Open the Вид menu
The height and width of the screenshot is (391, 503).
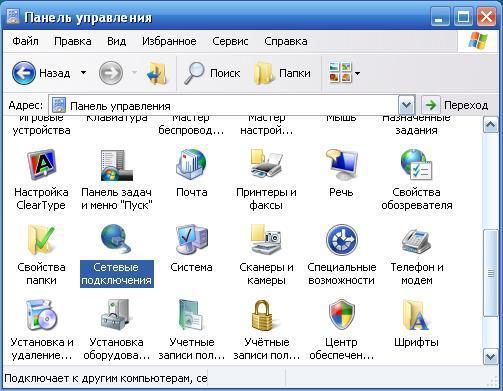point(117,41)
